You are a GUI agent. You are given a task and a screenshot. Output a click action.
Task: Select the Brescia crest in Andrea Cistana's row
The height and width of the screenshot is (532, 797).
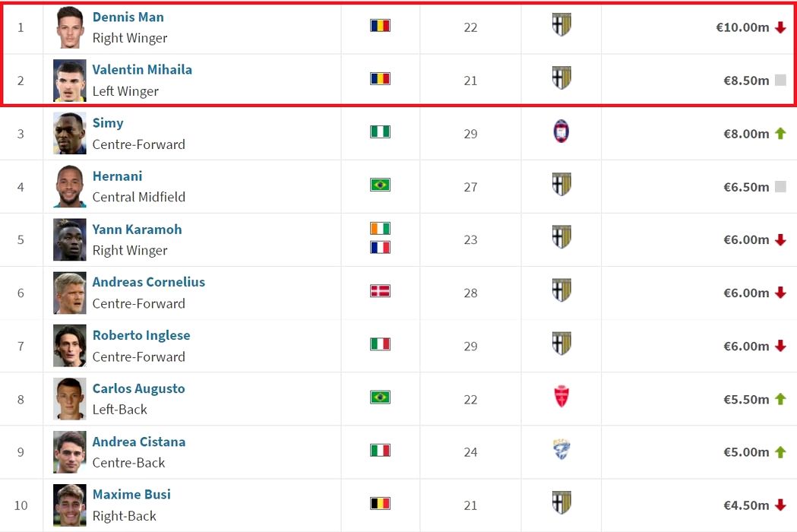[561, 450]
